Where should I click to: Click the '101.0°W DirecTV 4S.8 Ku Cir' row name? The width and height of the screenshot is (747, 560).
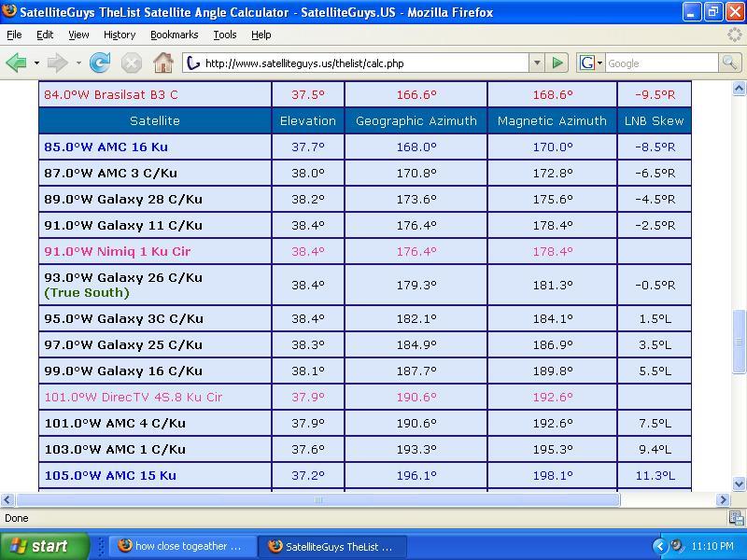pos(134,398)
